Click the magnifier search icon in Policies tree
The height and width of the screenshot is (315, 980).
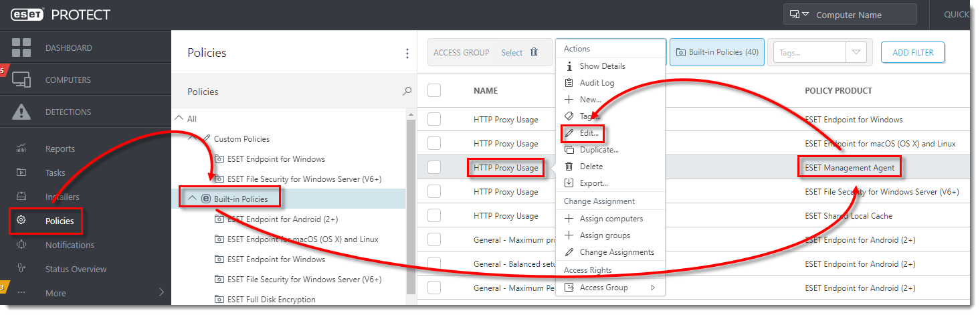407,92
